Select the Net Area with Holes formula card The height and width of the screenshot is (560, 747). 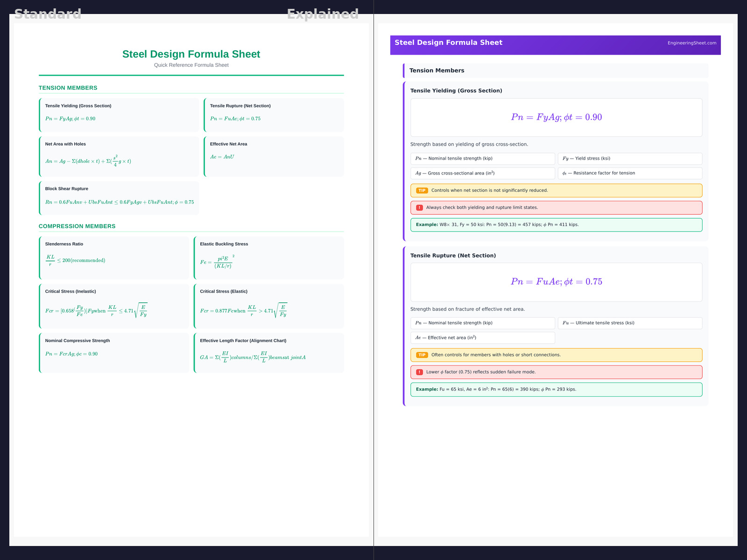tap(120, 156)
